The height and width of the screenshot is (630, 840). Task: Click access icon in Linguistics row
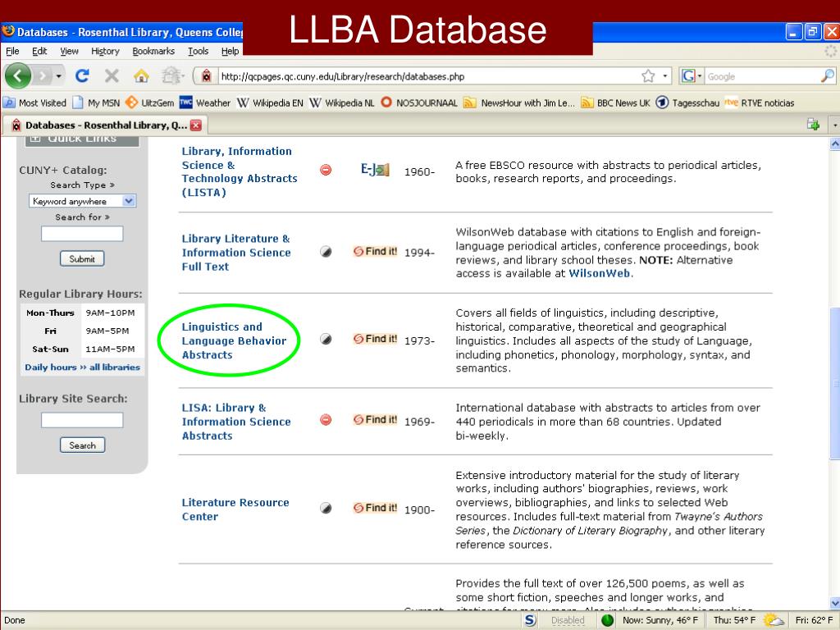[x=326, y=339]
